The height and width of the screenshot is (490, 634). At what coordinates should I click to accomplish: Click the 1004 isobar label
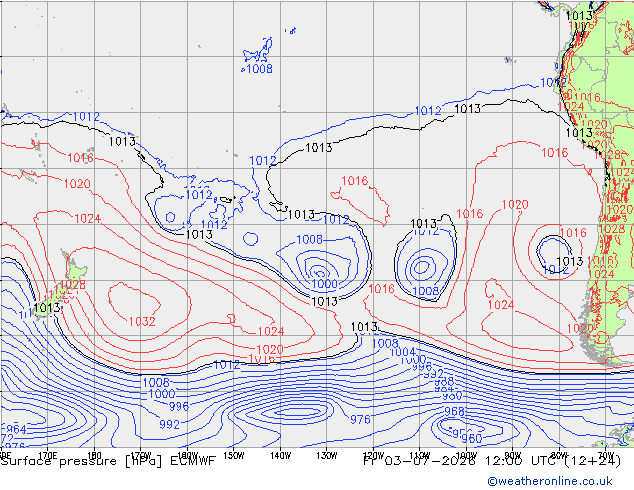tap(402, 352)
